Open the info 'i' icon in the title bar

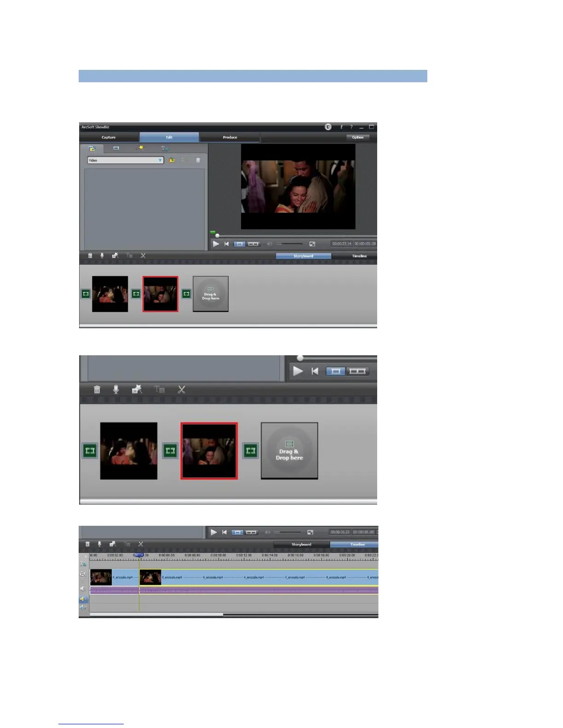(x=341, y=127)
